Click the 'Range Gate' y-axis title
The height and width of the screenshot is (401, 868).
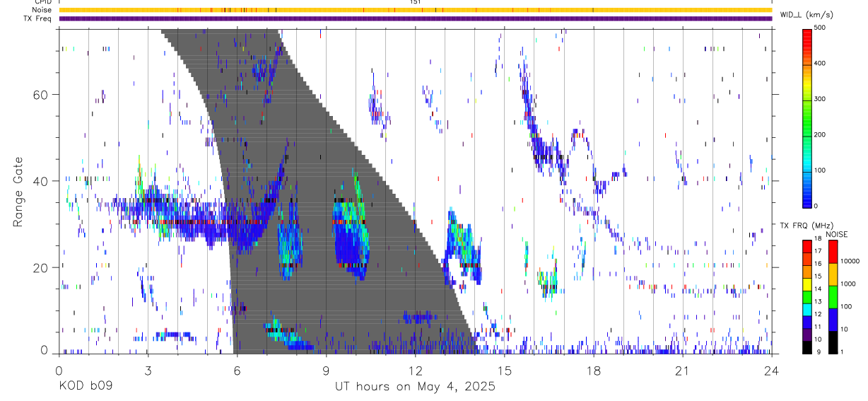[x=18, y=192]
